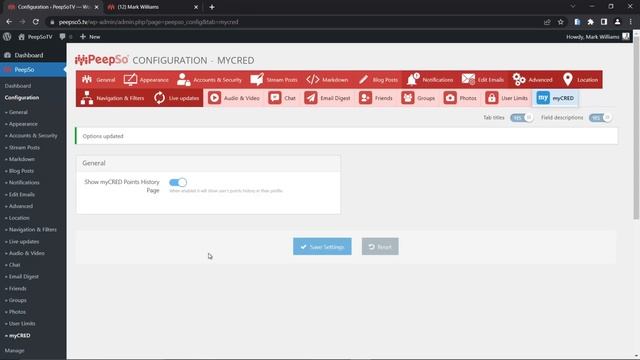Open the tab search chevron
Viewport: 640px width, 360px height.
[x=573, y=7]
